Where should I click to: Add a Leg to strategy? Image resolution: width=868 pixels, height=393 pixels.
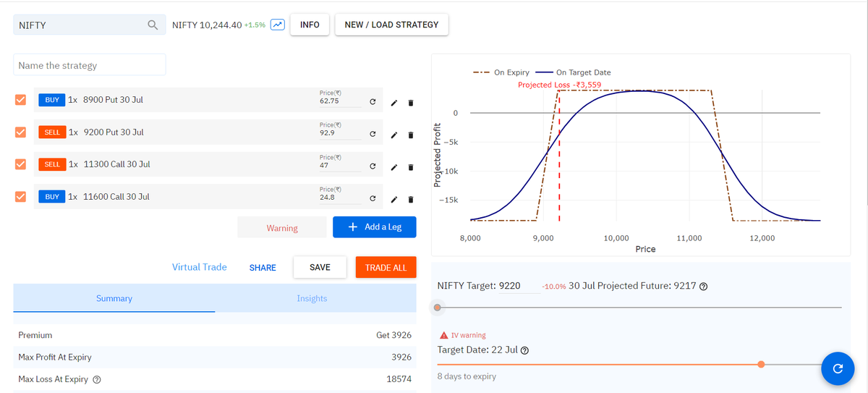pyautogui.click(x=375, y=227)
